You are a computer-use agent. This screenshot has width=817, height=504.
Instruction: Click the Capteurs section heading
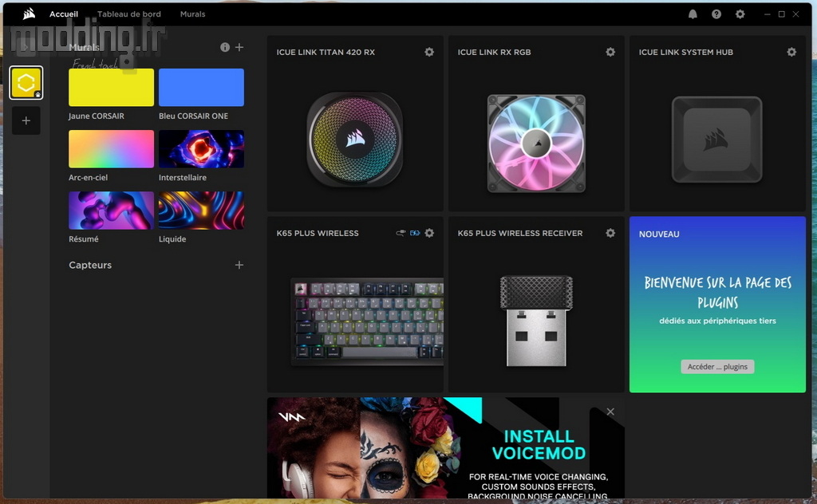coord(90,265)
